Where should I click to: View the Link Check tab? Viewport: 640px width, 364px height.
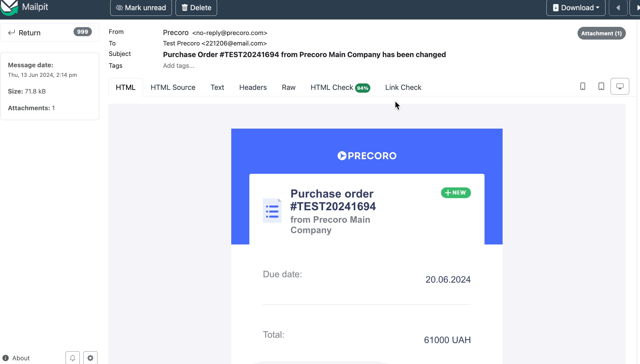tap(403, 87)
